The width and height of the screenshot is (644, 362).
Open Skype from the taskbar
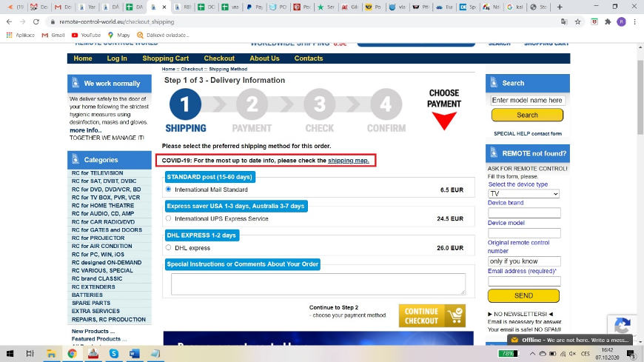coord(114,354)
